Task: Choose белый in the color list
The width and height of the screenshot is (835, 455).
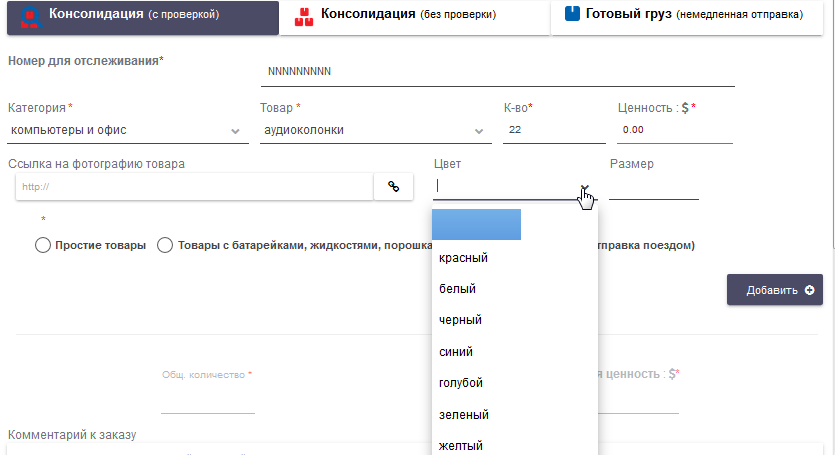Action: click(458, 289)
